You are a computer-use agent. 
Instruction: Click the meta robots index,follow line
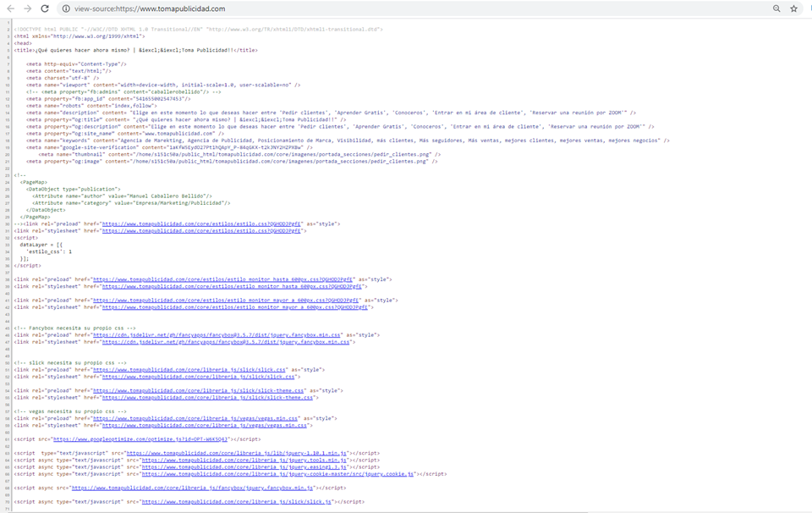(93, 106)
